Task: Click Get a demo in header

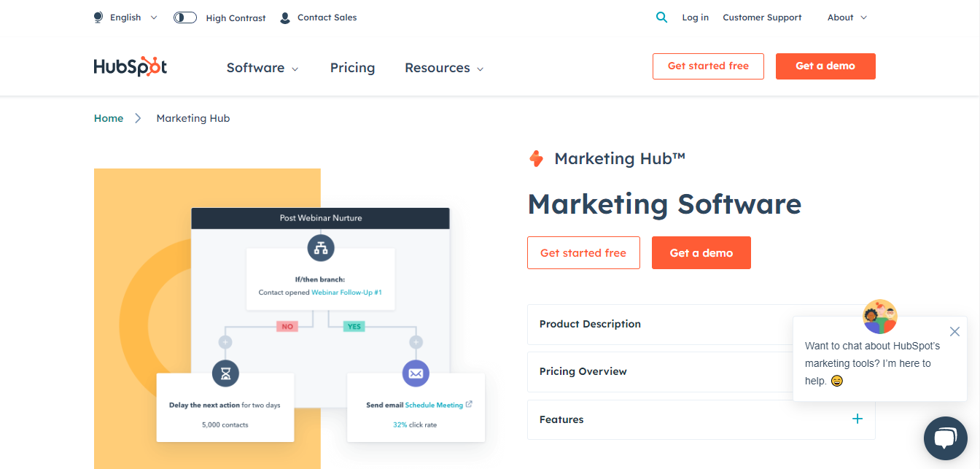Action: tap(825, 66)
